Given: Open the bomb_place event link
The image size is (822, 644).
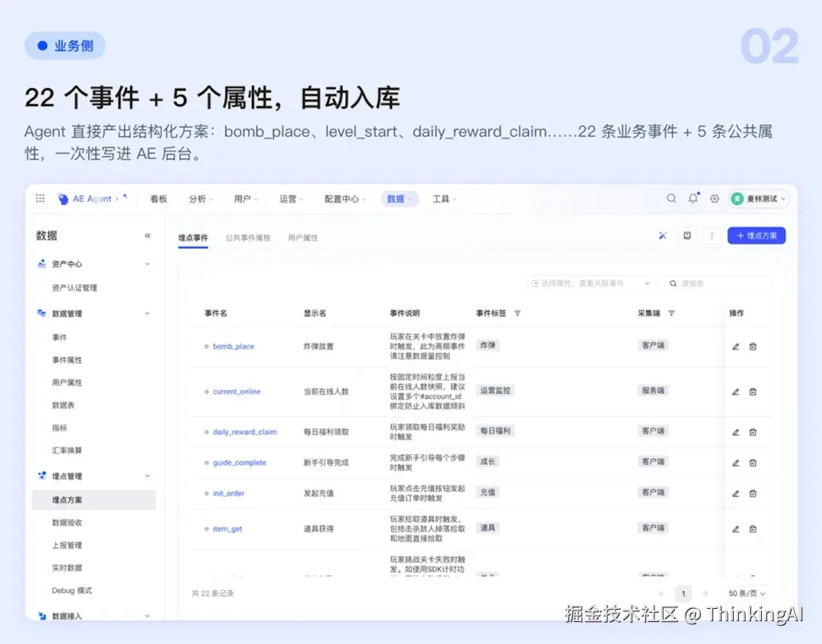Looking at the screenshot, I should point(234,346).
